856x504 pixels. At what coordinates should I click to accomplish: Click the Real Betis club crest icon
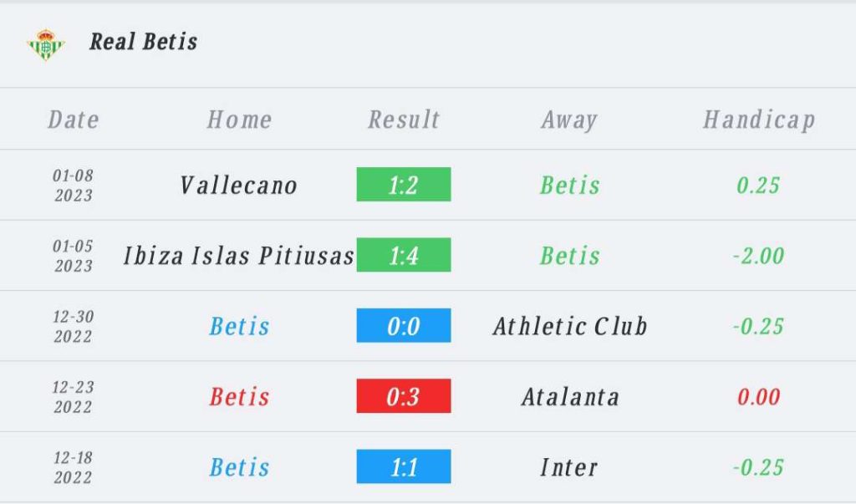pos(46,45)
